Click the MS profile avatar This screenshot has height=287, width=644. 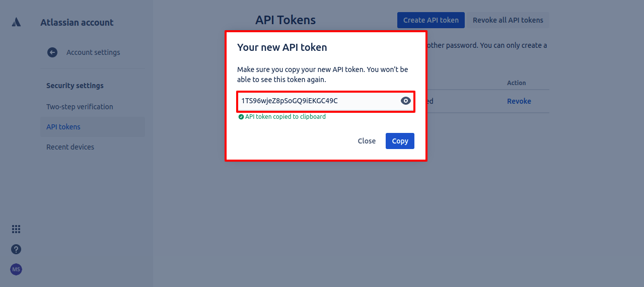pyautogui.click(x=16, y=269)
